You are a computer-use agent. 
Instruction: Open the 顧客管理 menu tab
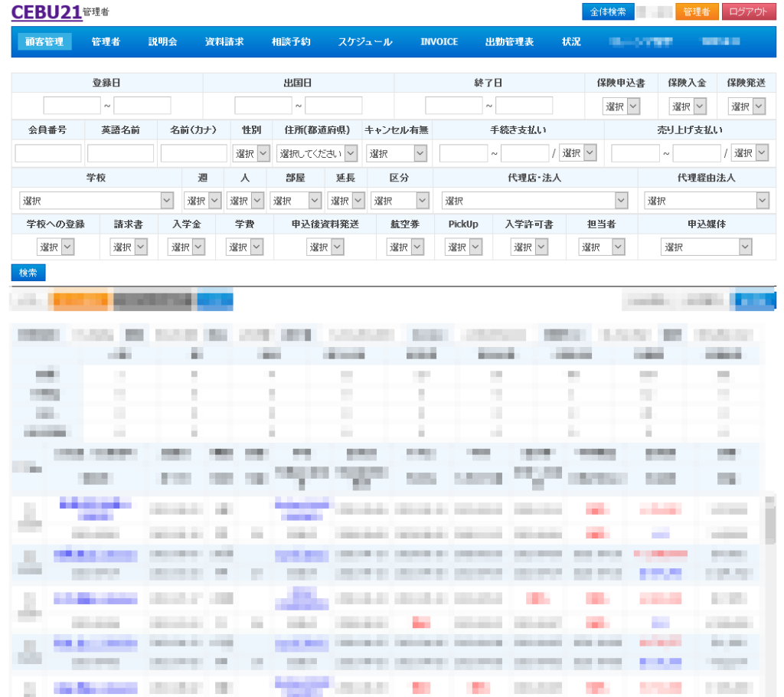tap(44, 42)
